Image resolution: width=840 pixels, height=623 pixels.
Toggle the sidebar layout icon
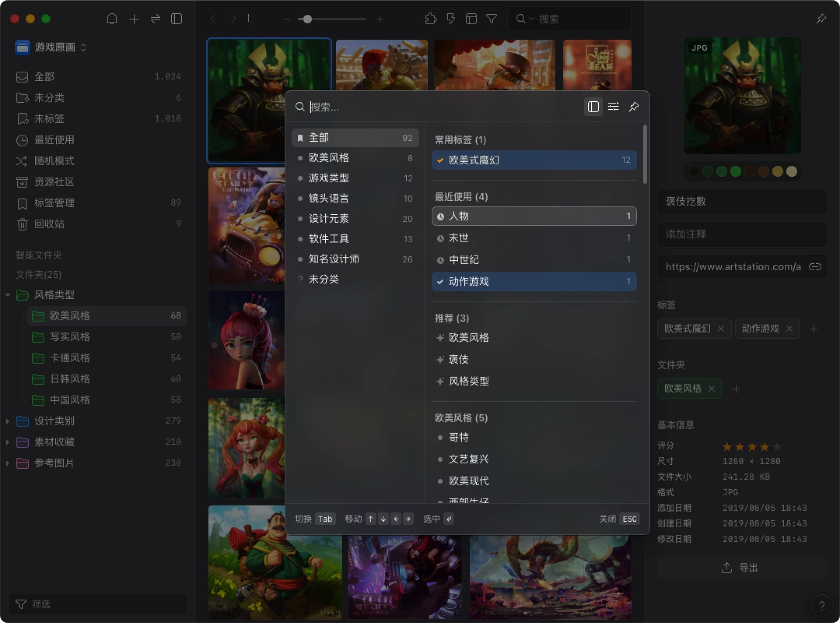click(x=176, y=19)
